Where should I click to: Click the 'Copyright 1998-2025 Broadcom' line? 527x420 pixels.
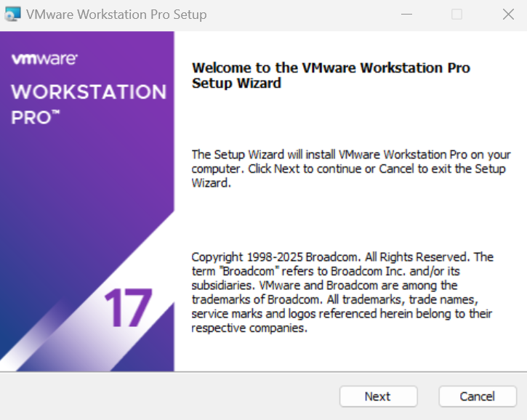342,257
